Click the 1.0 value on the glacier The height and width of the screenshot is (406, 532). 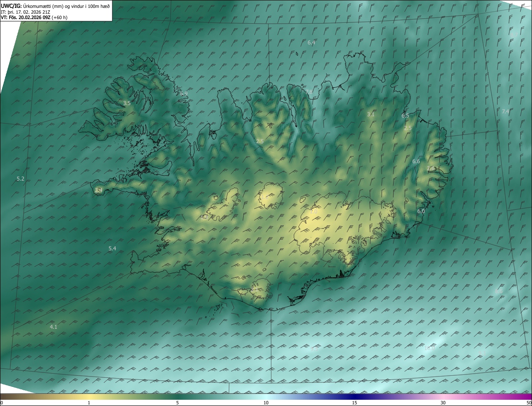(x=313, y=212)
